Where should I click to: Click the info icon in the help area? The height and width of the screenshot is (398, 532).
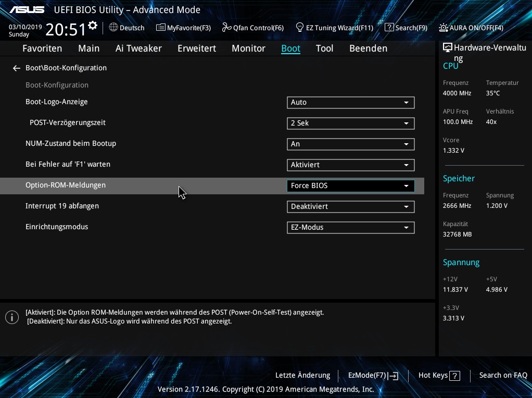(x=12, y=317)
